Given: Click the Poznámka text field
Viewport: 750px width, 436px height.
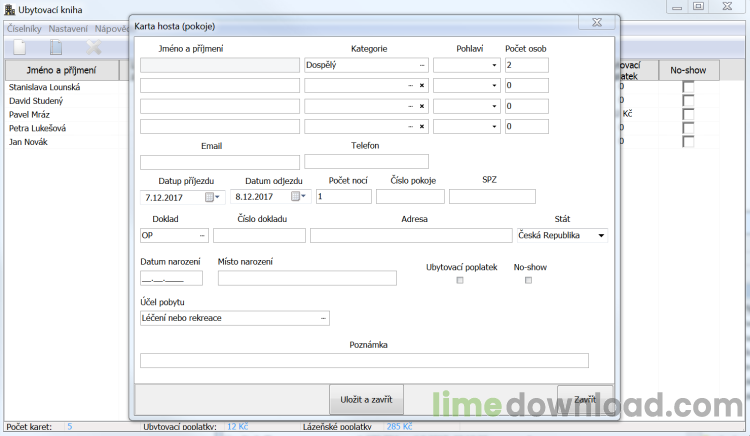Looking at the screenshot, I should click(x=364, y=360).
